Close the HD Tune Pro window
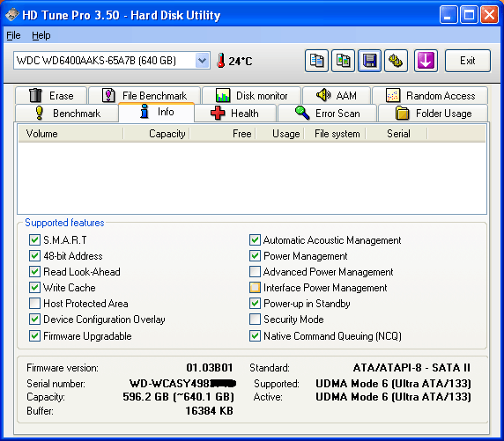The width and height of the screenshot is (504, 441). (x=489, y=15)
